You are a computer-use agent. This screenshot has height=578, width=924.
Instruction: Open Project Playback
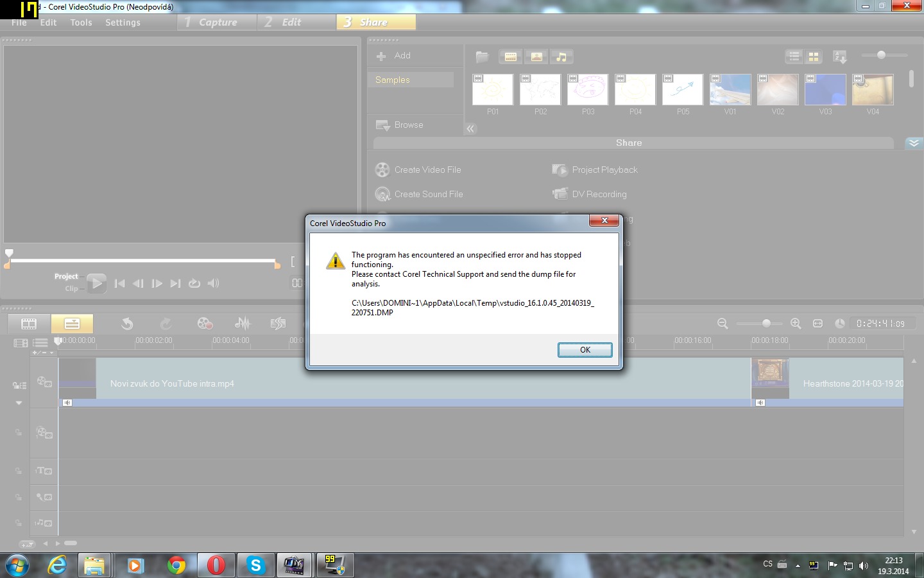tap(595, 170)
